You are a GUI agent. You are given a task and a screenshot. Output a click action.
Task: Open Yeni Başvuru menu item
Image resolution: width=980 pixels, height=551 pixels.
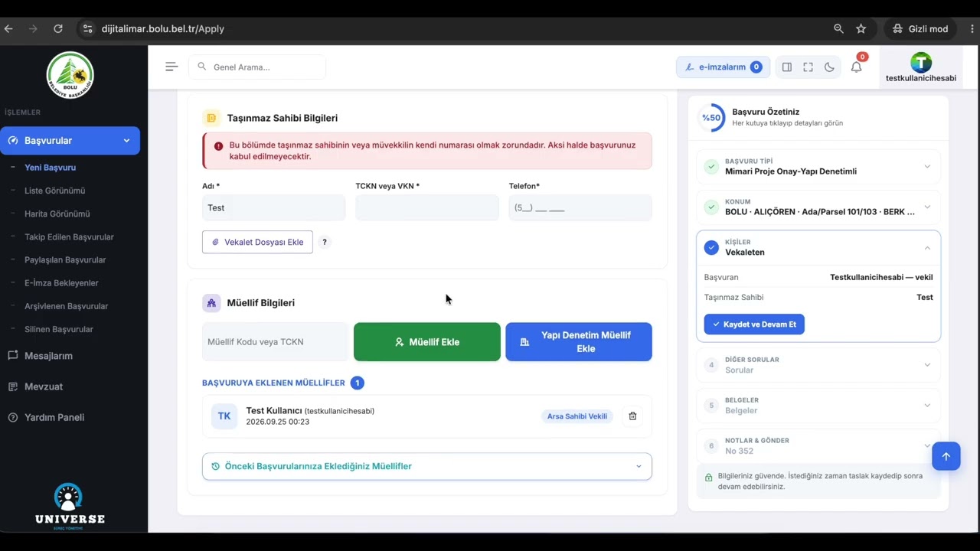coord(50,168)
